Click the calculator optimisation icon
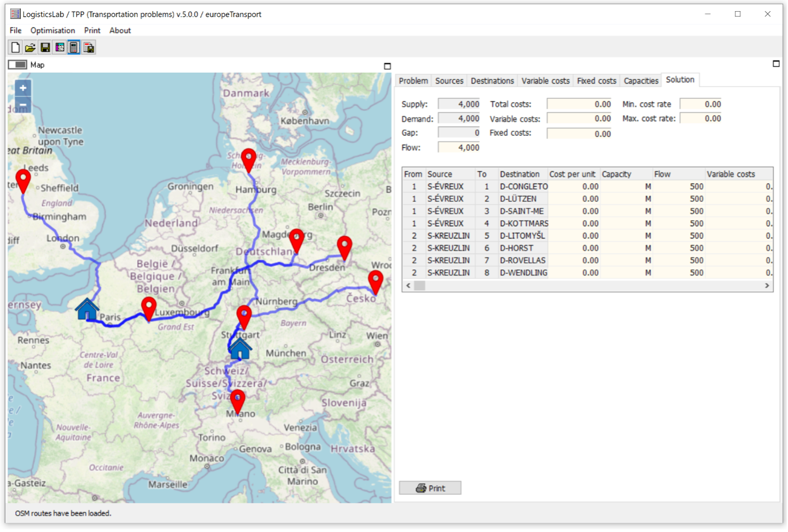 tap(74, 48)
